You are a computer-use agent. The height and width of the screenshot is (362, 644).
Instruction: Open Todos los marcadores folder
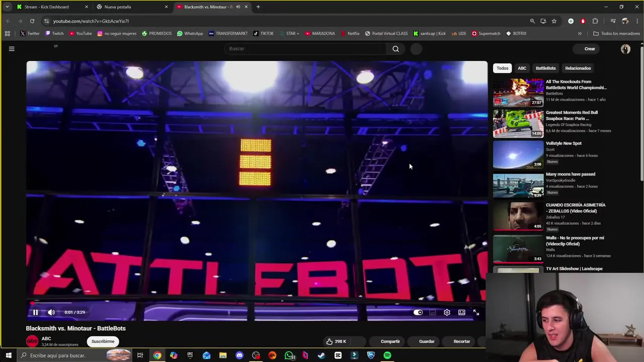(x=616, y=34)
